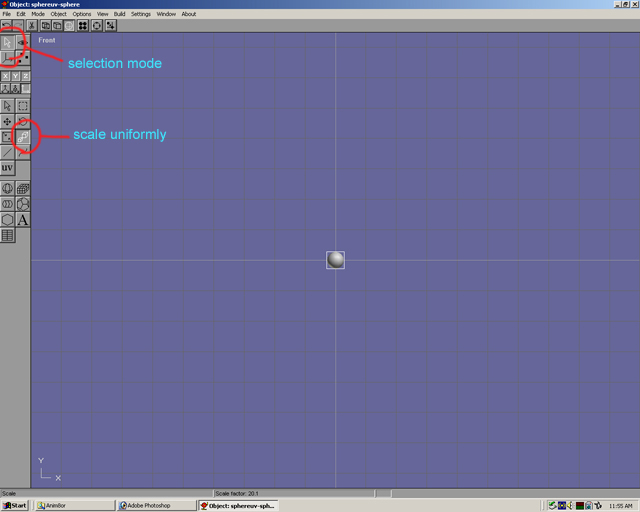Click the rightmost top toolbar icon with arrow
Screen dimensions: 640x512
coord(111,26)
